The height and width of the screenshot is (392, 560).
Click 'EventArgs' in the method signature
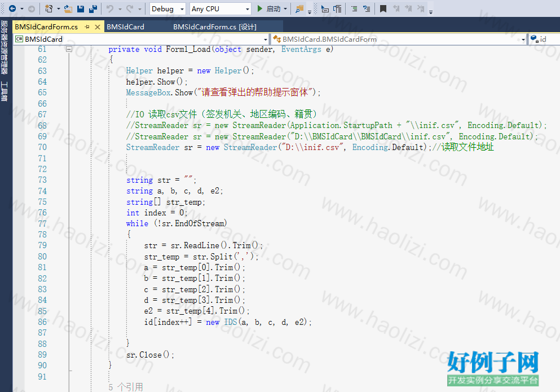301,49
